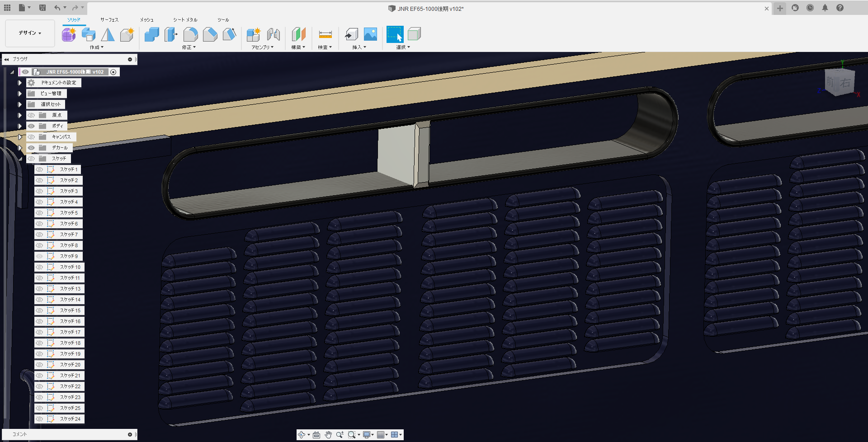The height and width of the screenshot is (442, 868).
Task: Show スケッチ 20 using its eye icon
Action: point(40,365)
